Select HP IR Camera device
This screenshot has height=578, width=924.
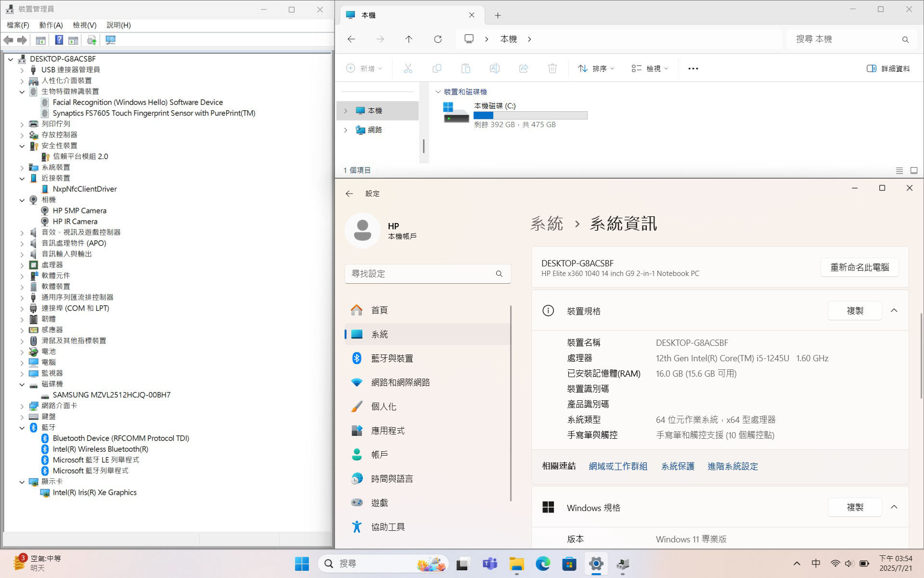click(x=75, y=222)
